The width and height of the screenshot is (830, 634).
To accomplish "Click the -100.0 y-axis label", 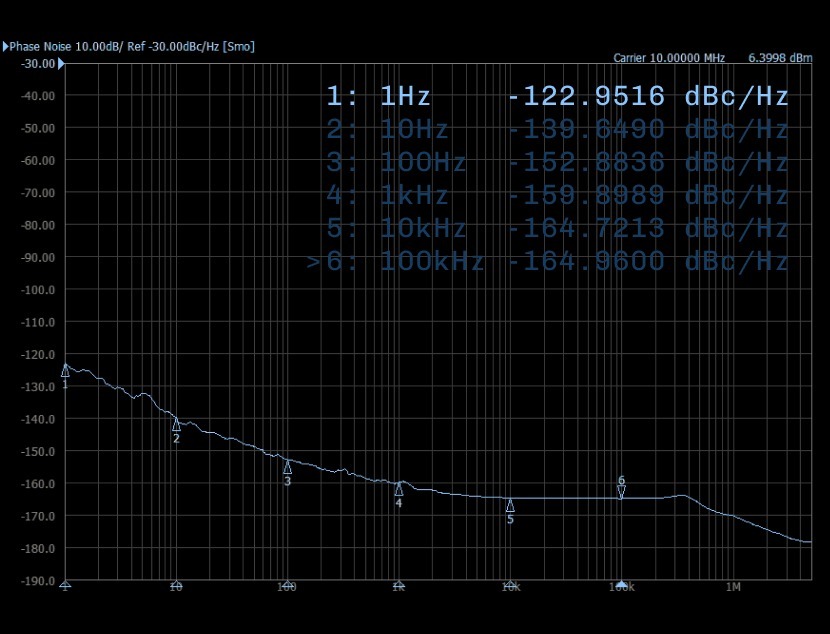I will pos(38,290).
